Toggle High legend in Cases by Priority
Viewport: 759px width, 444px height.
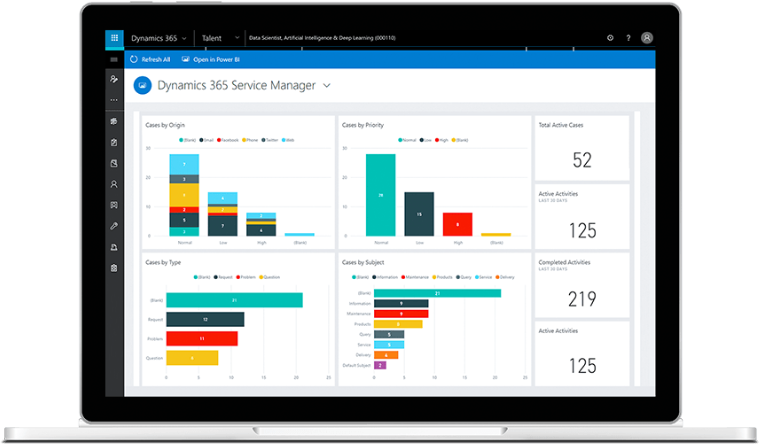(441, 140)
